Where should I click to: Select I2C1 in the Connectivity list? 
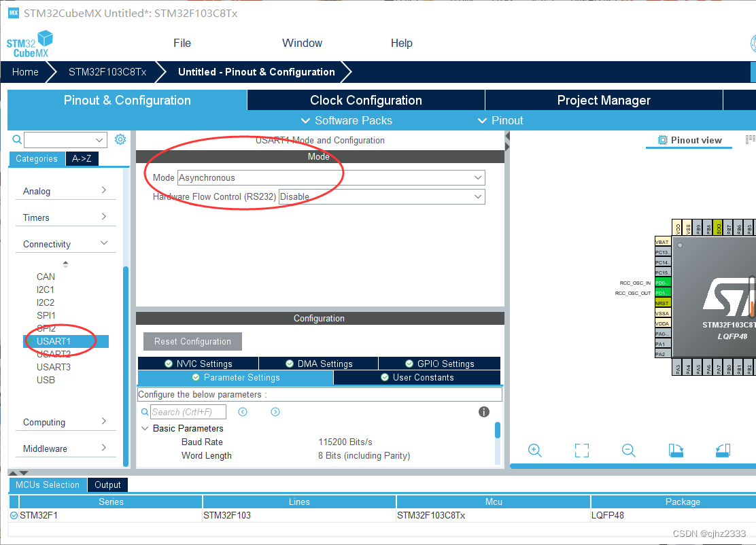pos(46,289)
